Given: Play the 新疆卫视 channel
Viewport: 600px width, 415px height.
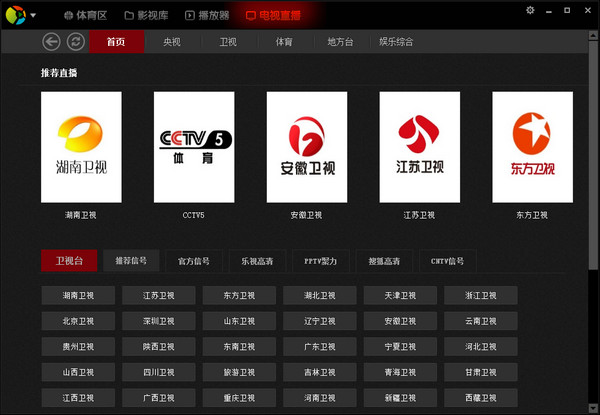Looking at the screenshot, I should [400, 398].
